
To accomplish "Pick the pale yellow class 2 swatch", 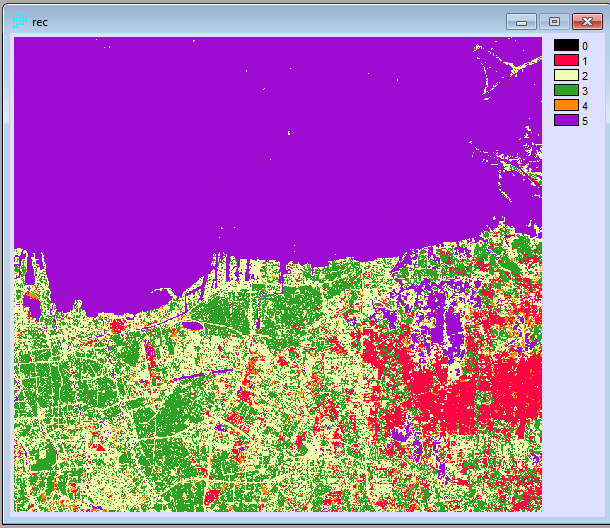I will pos(566,75).
